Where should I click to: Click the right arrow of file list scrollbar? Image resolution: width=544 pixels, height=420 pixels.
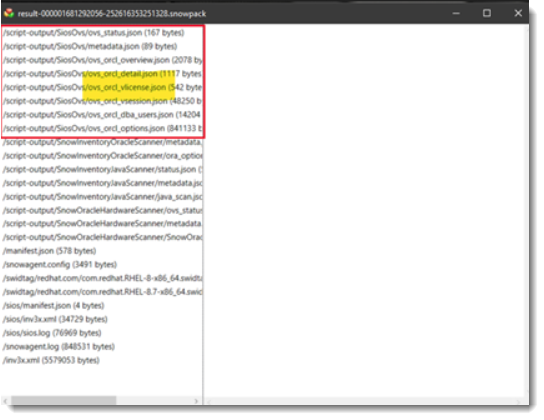196,401
